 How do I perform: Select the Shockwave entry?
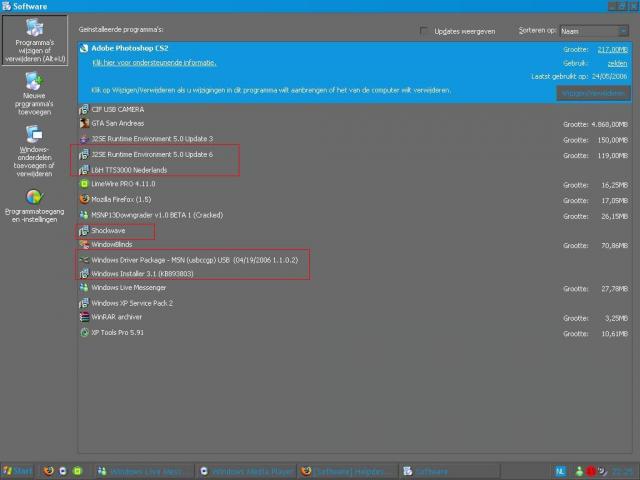click(354, 231)
